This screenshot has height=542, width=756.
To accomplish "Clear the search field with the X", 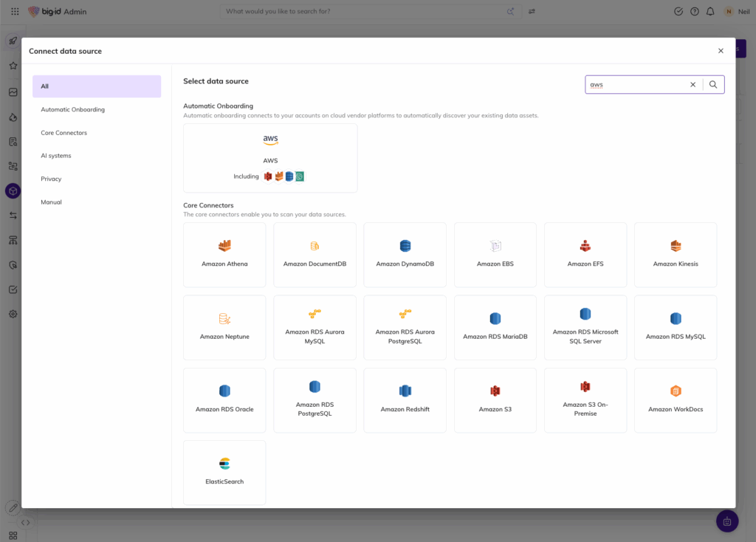I will [693, 85].
